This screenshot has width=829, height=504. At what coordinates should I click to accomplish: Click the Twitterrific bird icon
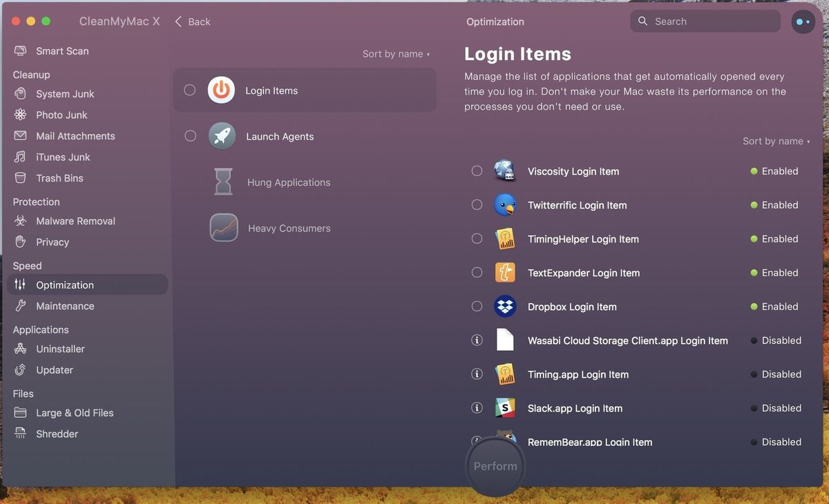[x=505, y=205]
